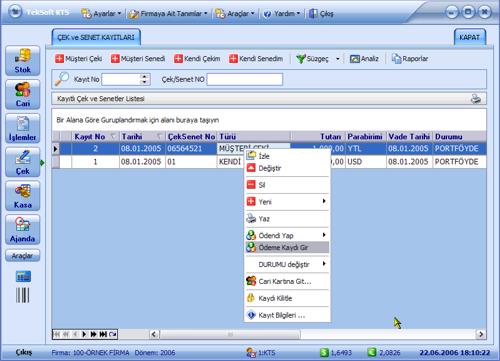This screenshot has width=500, height=361.
Task: Choose İzle from context menu
Action: click(287, 156)
